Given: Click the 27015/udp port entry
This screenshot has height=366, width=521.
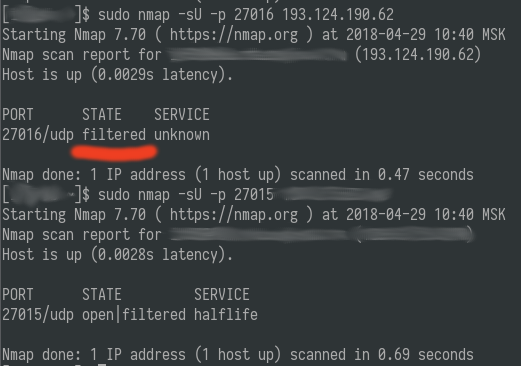Looking at the screenshot, I should (38, 315).
